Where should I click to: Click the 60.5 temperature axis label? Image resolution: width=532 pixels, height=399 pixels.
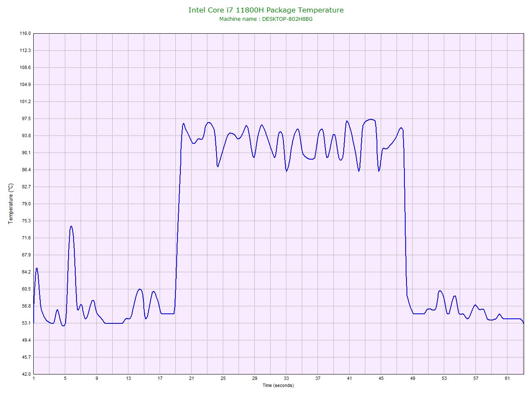click(26, 289)
